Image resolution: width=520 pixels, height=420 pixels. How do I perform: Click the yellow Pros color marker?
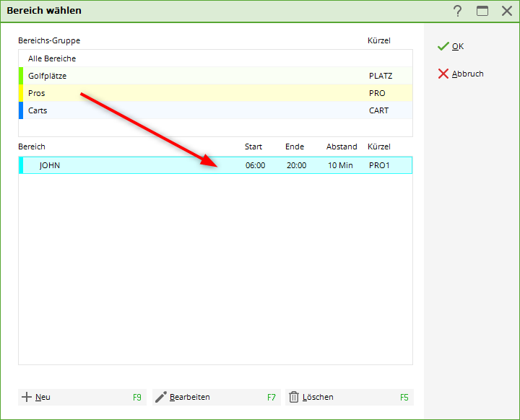coord(21,93)
